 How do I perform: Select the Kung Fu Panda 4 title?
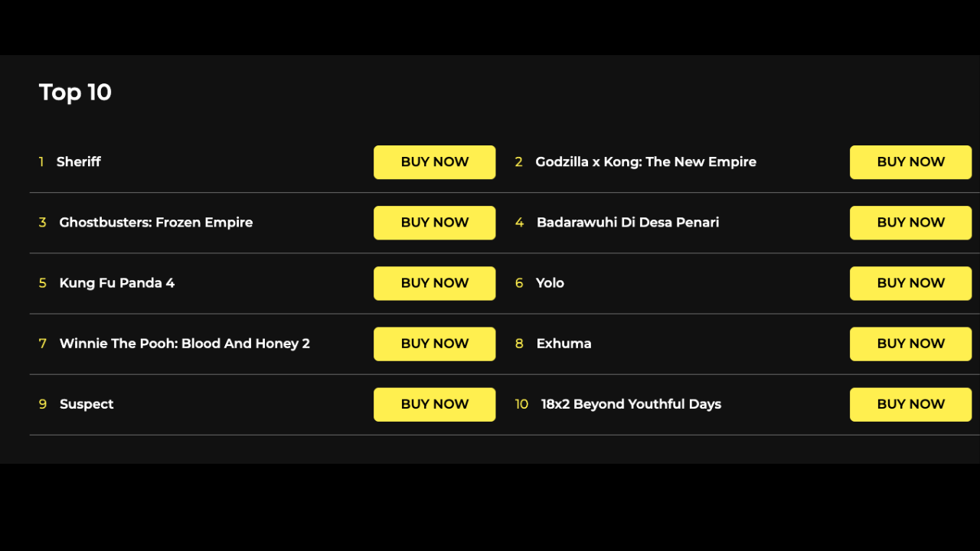click(117, 282)
